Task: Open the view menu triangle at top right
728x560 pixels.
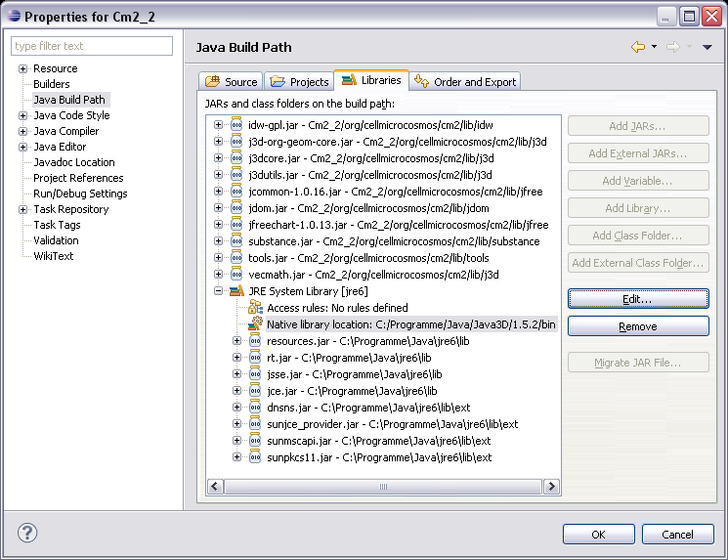Action: coord(707,47)
